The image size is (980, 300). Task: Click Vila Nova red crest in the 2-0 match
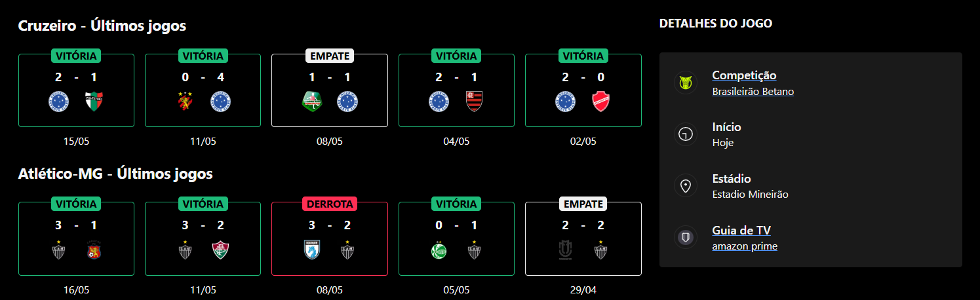point(600,102)
